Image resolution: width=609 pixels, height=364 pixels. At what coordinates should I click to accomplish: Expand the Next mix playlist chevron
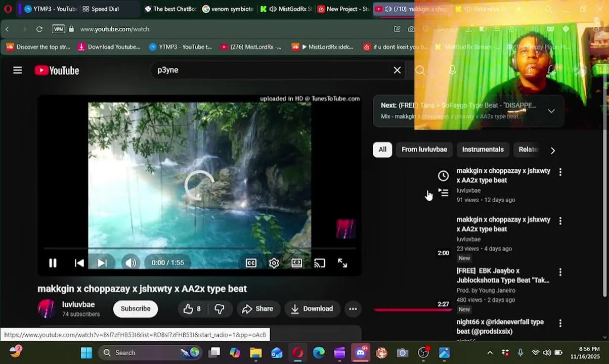[551, 111]
